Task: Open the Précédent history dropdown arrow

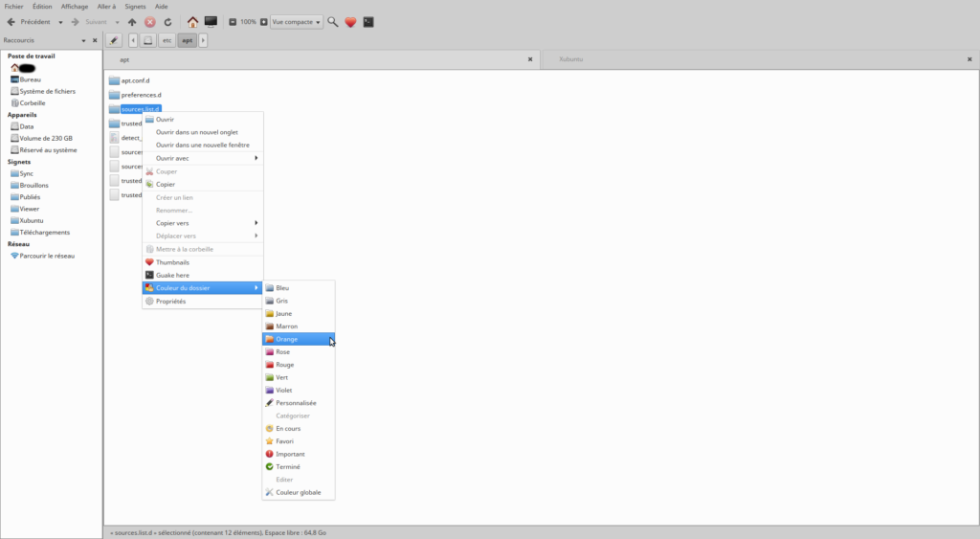Action: [60, 23]
